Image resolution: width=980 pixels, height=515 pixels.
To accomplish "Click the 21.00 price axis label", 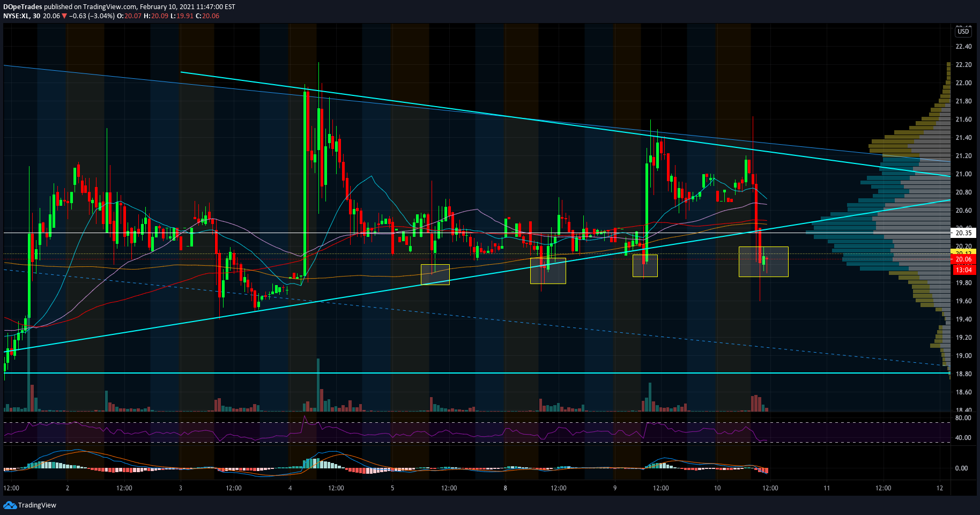I will (963, 174).
